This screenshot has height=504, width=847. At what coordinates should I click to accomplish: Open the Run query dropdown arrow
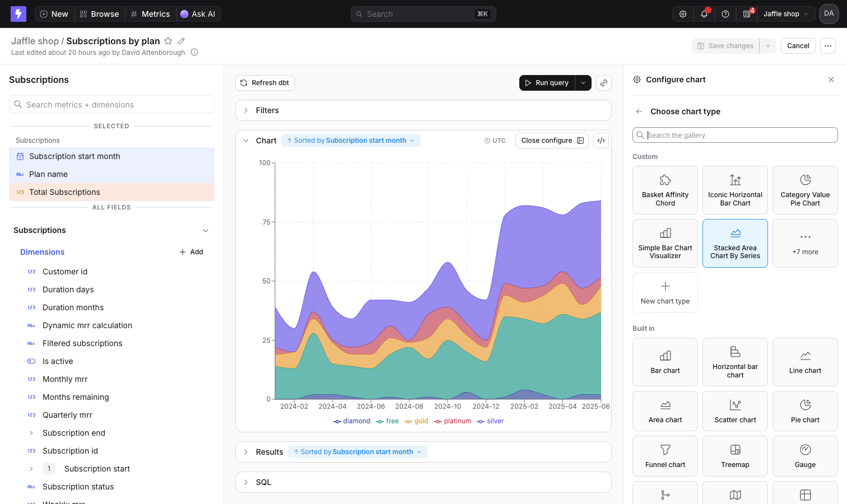coord(583,83)
